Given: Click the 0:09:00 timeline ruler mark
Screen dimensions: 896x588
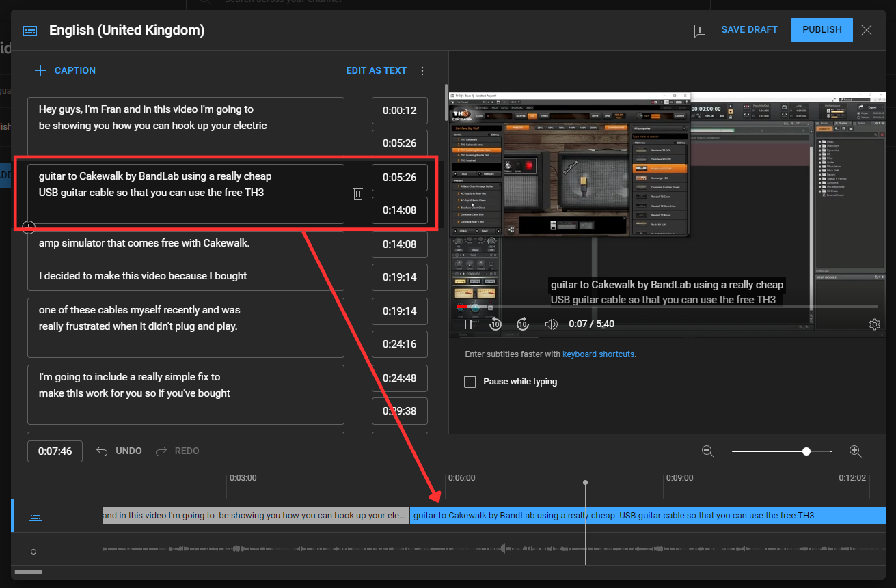Looking at the screenshot, I should [679, 478].
